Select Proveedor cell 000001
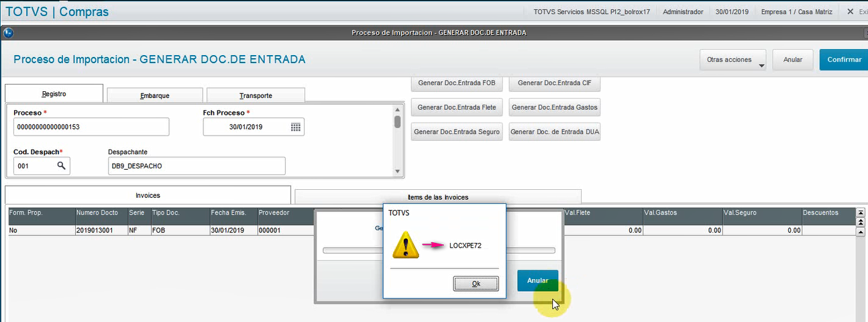This screenshot has height=322, width=868. tap(285, 230)
